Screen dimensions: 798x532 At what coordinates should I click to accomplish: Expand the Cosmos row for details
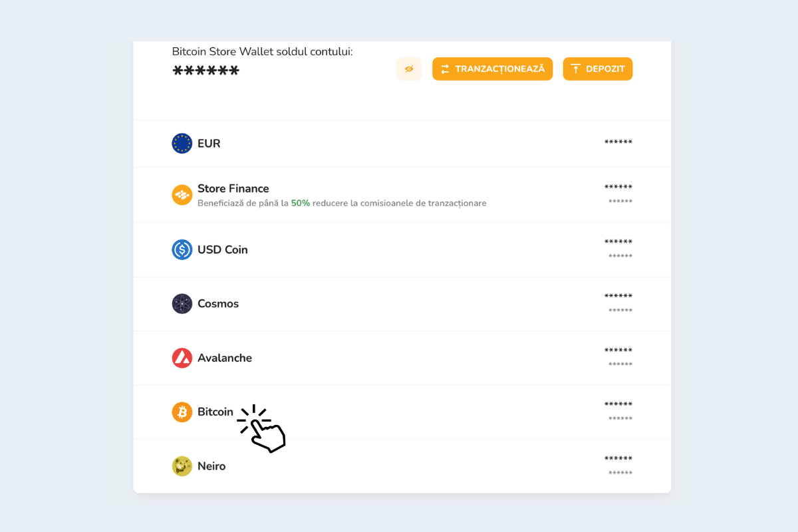click(399, 303)
